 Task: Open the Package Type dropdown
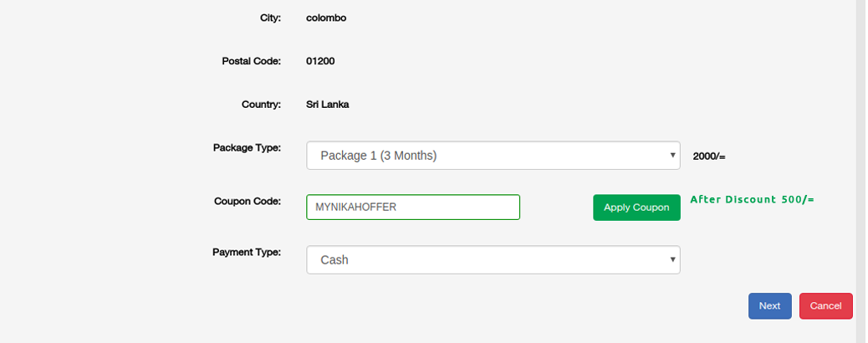pos(493,156)
